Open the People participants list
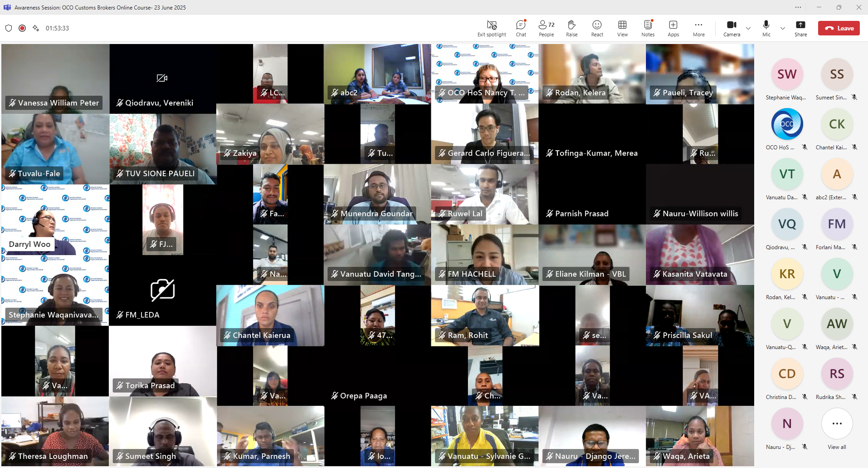 (546, 28)
